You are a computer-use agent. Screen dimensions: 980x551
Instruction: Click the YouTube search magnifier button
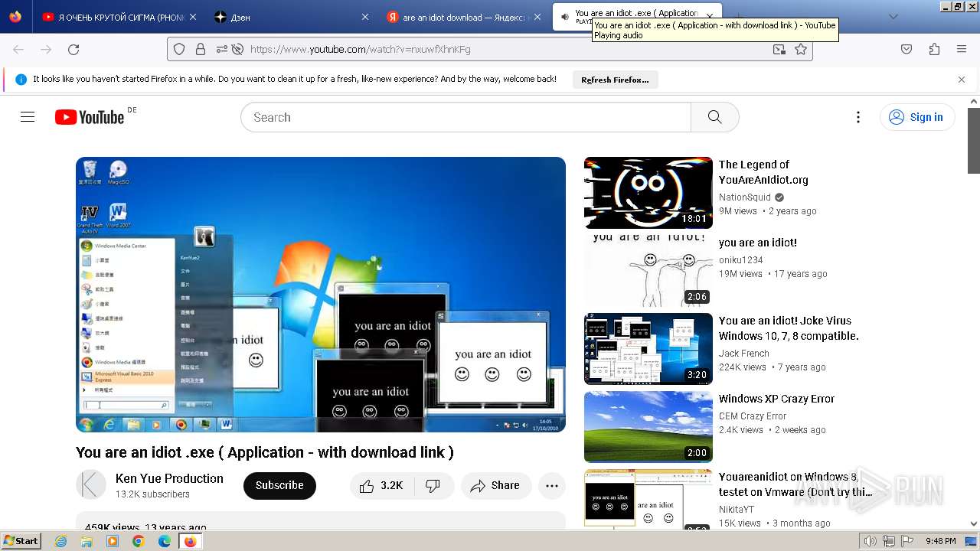(714, 117)
